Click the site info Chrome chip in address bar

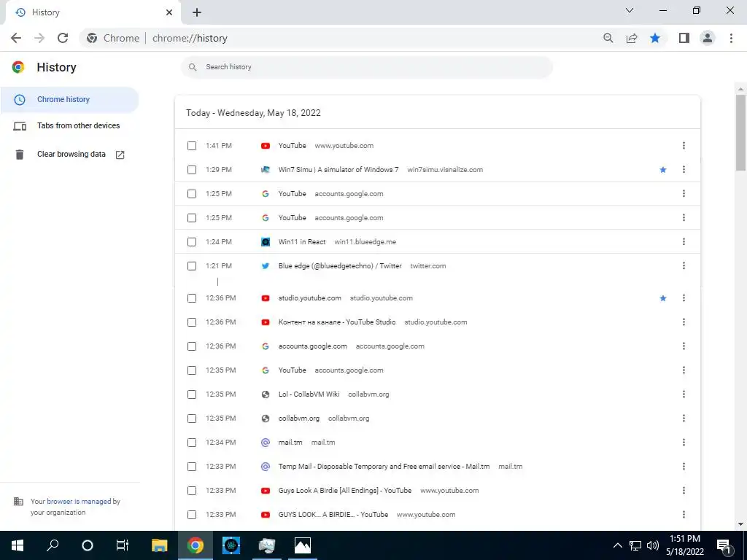click(113, 38)
